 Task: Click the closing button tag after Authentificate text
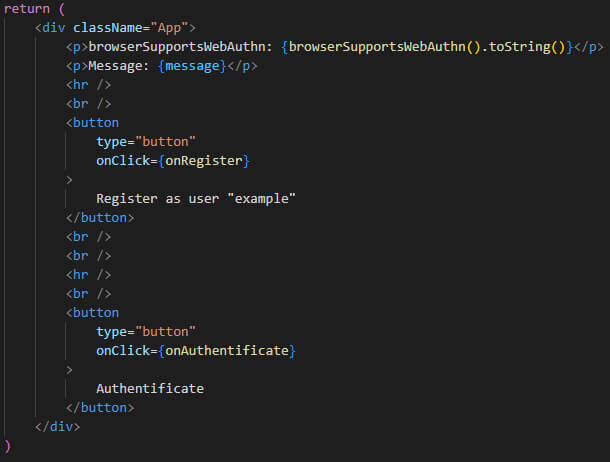100,407
